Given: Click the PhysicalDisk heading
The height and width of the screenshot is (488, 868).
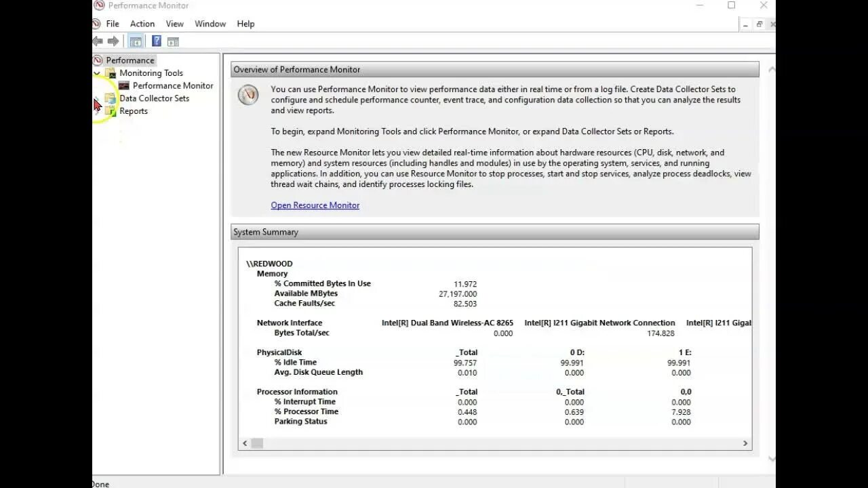Looking at the screenshot, I should pos(279,352).
